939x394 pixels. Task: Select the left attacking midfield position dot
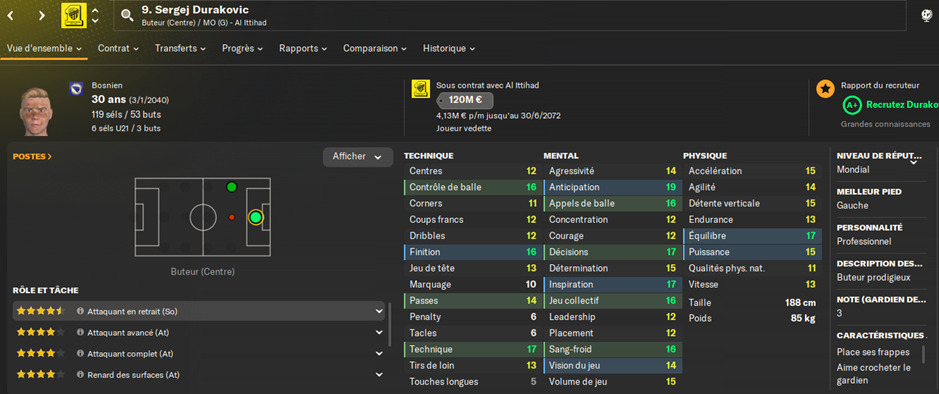(232, 187)
